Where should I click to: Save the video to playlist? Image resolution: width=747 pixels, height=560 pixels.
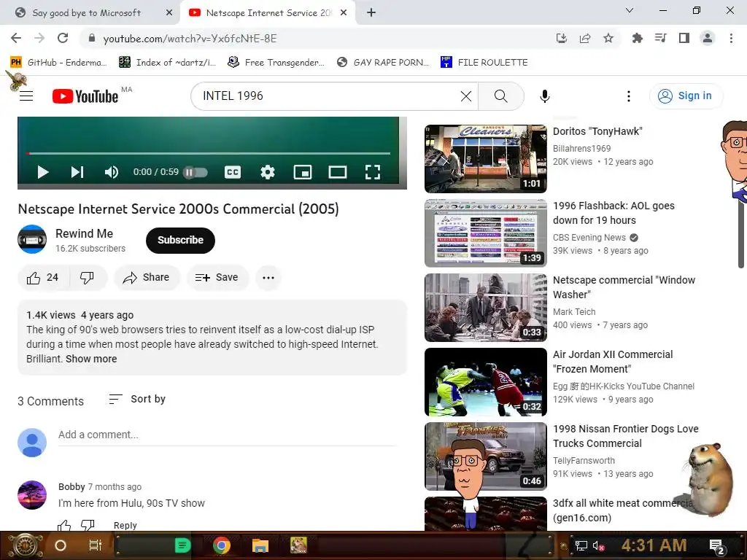217,278
